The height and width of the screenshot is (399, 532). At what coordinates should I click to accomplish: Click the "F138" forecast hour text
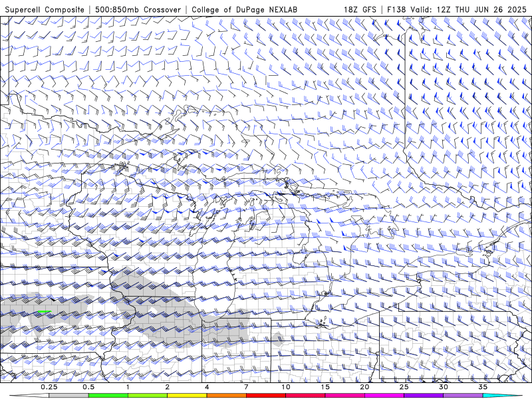396,9
